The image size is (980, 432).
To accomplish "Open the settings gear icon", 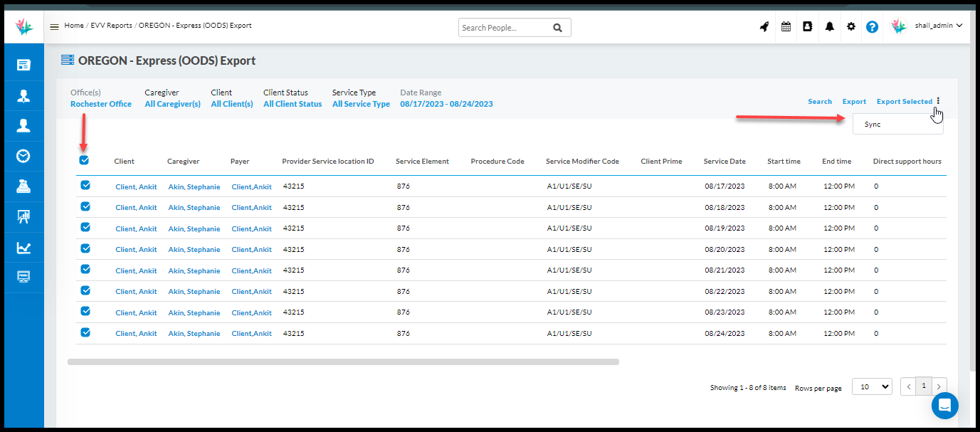I will (x=850, y=26).
